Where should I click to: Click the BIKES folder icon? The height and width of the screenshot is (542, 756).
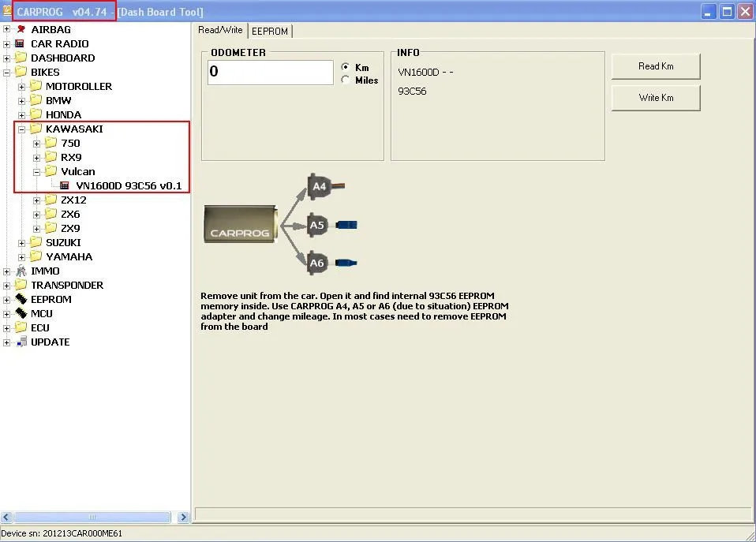pos(21,71)
